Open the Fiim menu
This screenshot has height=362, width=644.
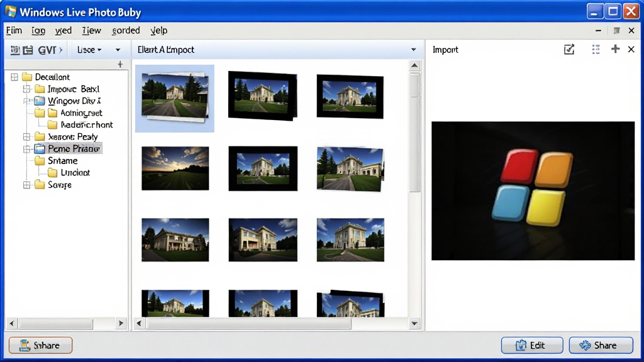click(14, 30)
